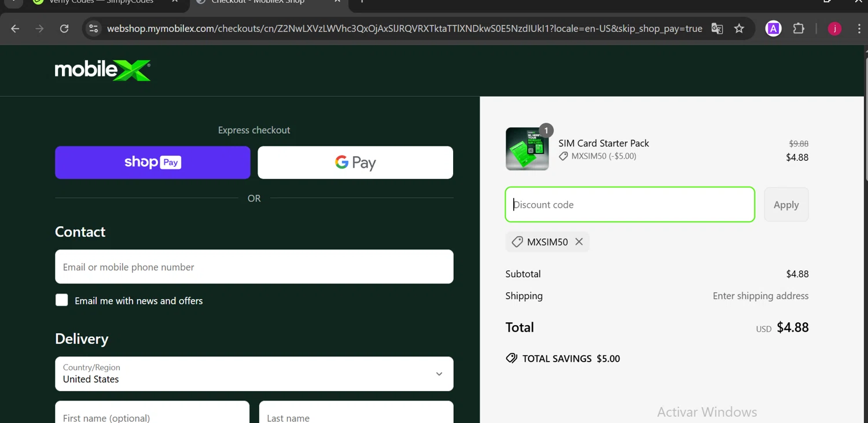Click the Delivery heading
This screenshot has width=868, height=423.
click(x=82, y=339)
